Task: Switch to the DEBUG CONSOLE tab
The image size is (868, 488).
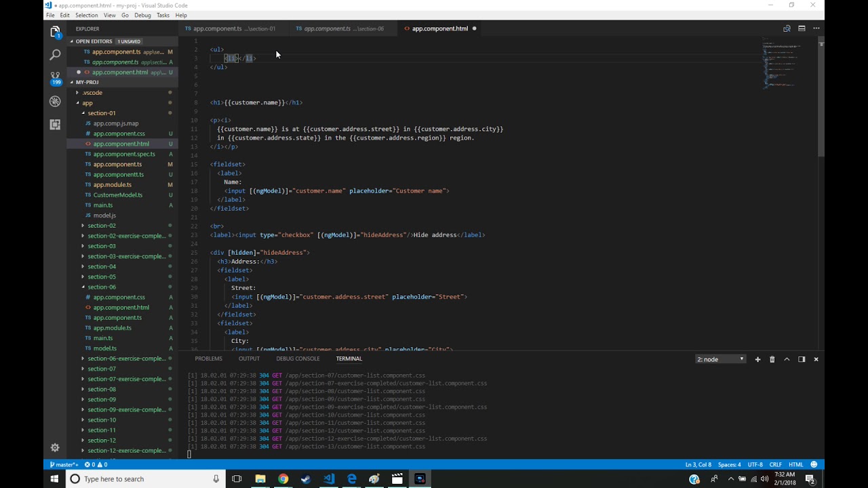Action: pyautogui.click(x=298, y=359)
